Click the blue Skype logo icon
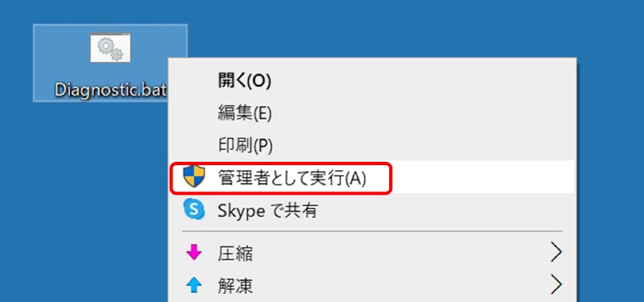Image resolution: width=644 pixels, height=302 pixels. (194, 210)
